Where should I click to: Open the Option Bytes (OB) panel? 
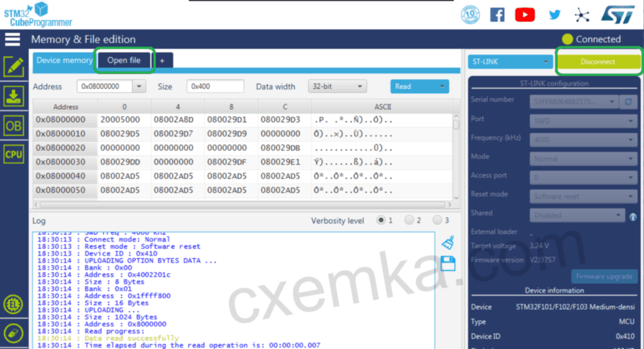tap(14, 126)
